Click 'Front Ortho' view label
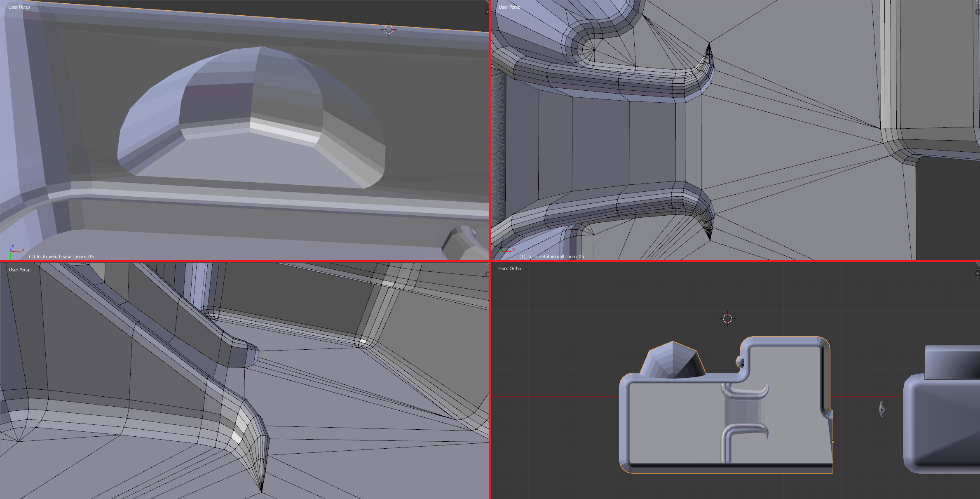 [509, 268]
